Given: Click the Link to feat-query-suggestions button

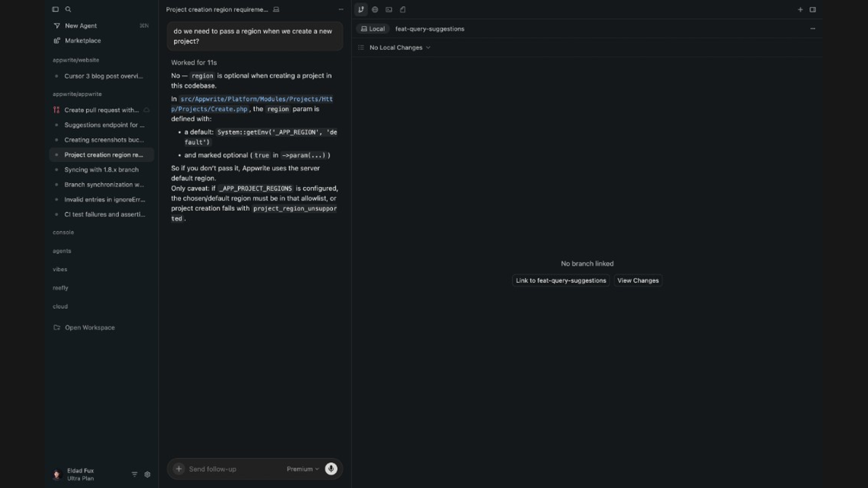Looking at the screenshot, I should 561,280.
